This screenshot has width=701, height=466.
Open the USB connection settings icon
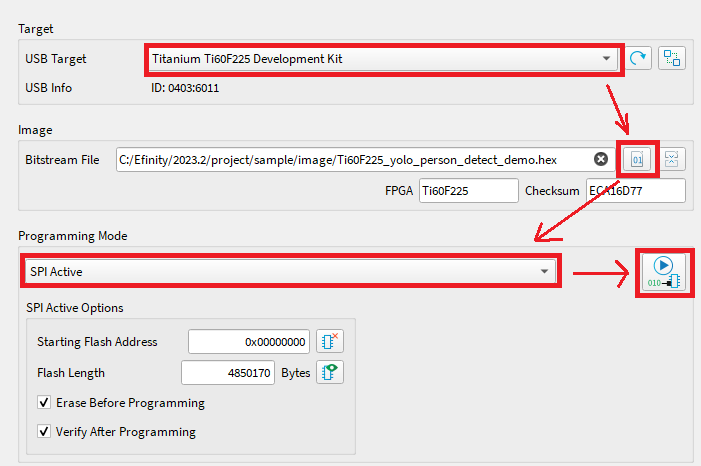tap(671, 58)
